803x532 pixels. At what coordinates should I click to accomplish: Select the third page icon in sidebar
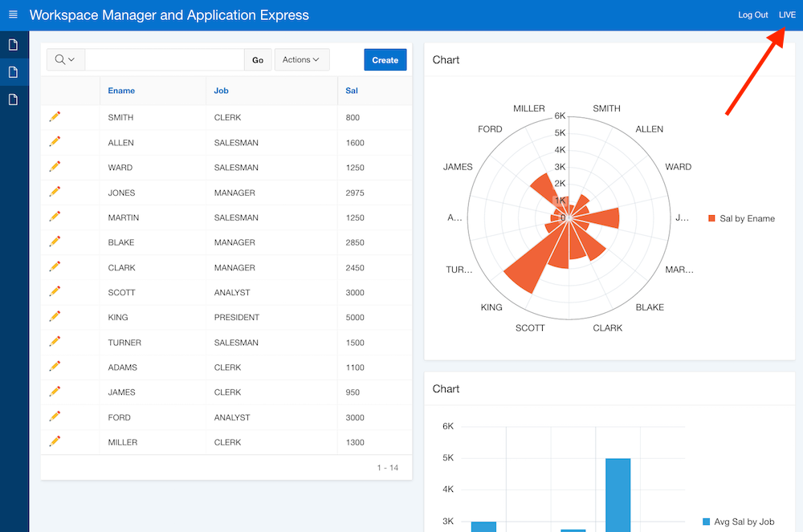point(13,99)
